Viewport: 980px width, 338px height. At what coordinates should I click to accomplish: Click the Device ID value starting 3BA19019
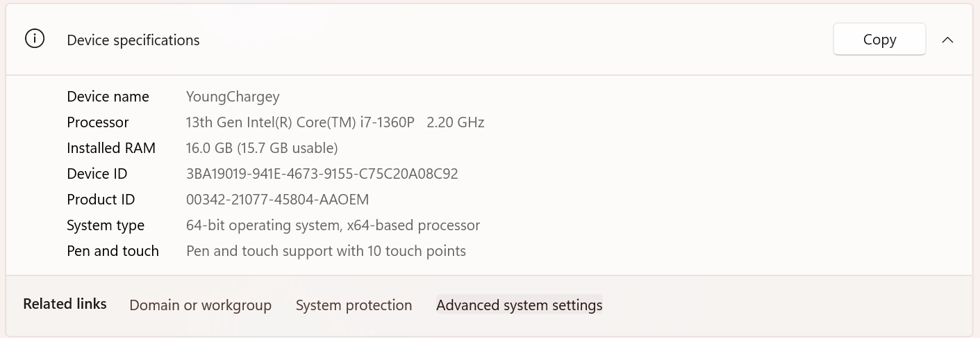tap(322, 174)
